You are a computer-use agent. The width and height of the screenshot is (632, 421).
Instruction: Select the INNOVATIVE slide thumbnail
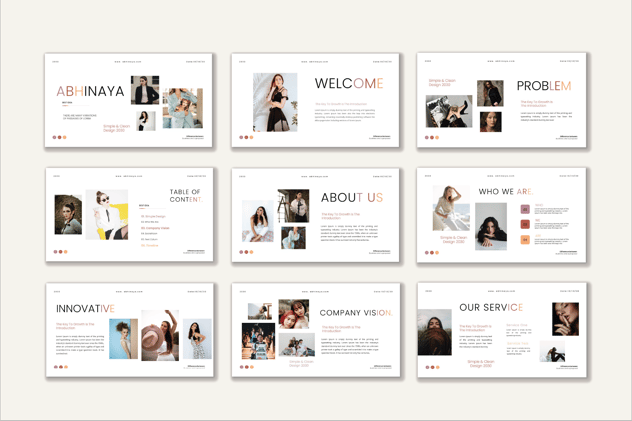[129, 330]
